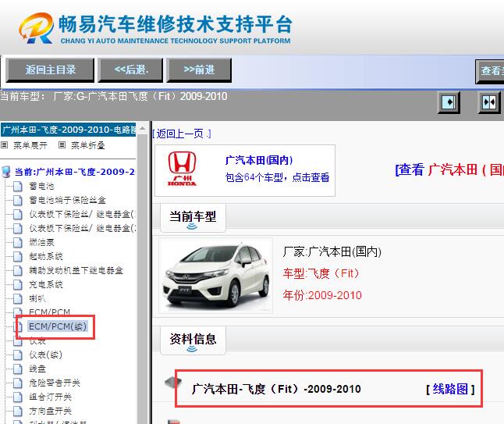Go back with the <<后退 button
Image resolution: width=504 pixels, height=424 pixels.
pos(130,69)
